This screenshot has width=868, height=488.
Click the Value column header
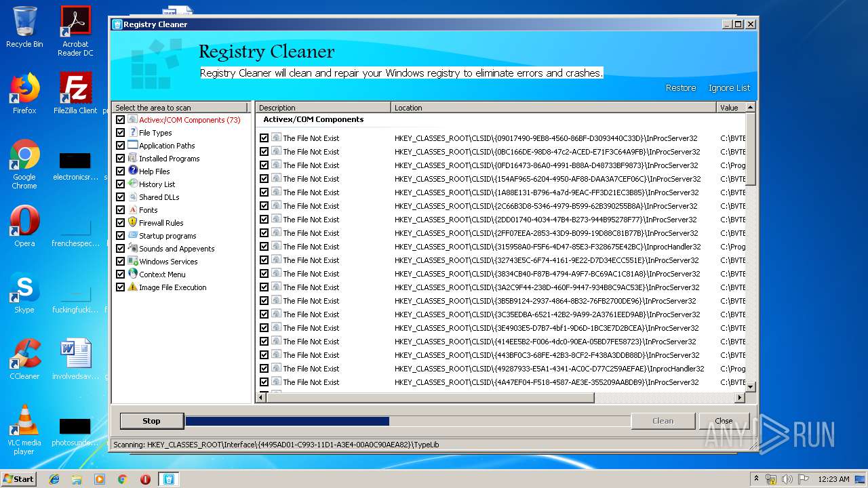(731, 108)
